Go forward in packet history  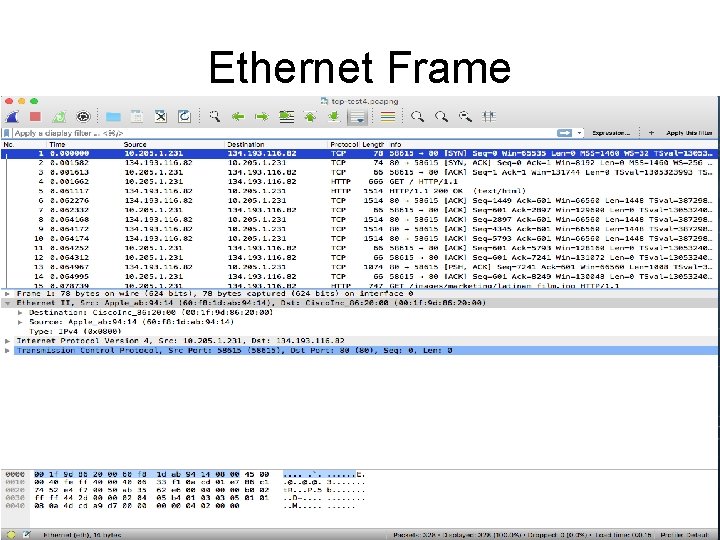click(x=262, y=117)
